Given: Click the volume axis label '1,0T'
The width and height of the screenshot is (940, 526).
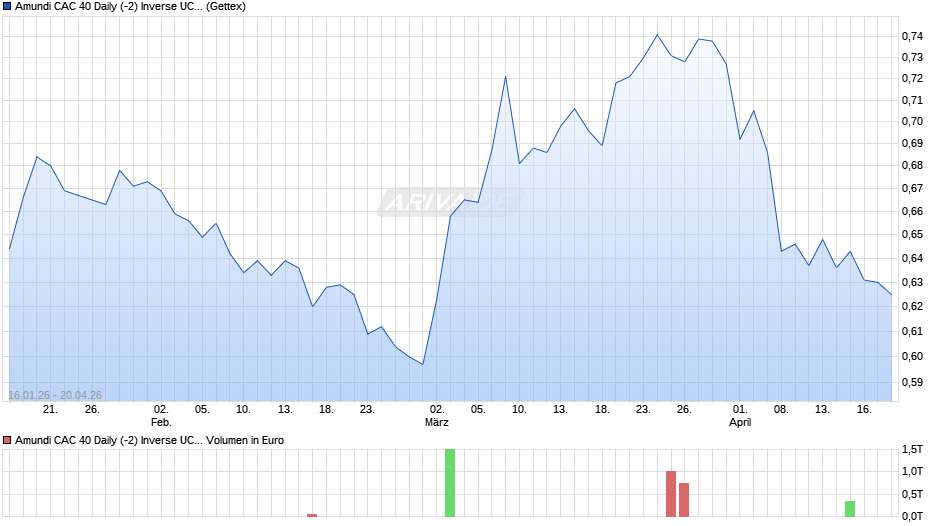Looking at the screenshot, I should coord(912,471).
